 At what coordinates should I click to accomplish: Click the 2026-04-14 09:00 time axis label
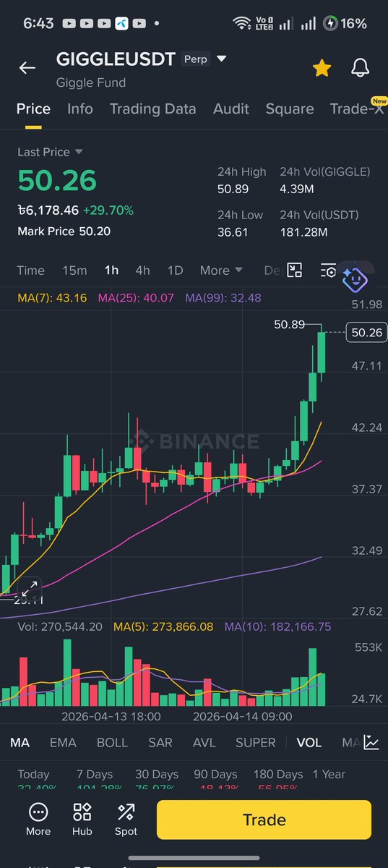[x=243, y=716]
